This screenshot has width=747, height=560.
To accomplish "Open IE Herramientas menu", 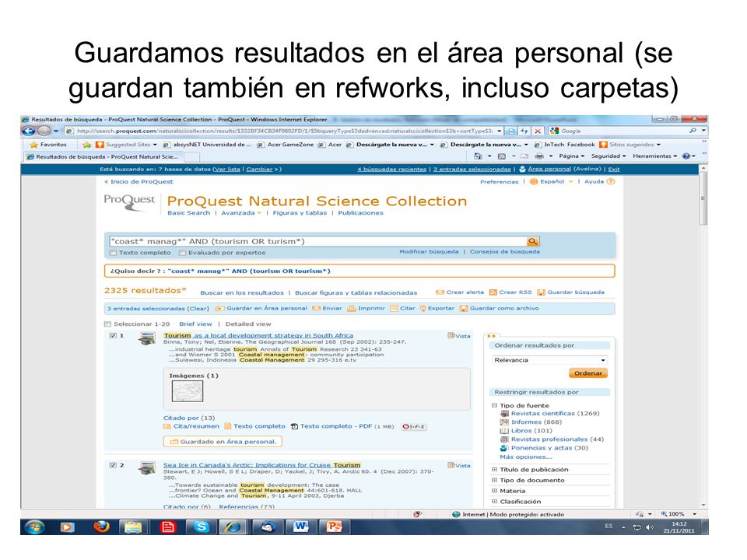I will [x=654, y=156].
